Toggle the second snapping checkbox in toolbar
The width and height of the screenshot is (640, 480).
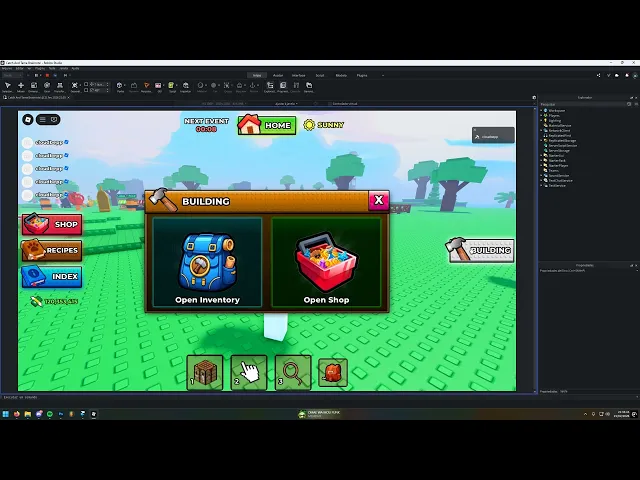point(86,90)
